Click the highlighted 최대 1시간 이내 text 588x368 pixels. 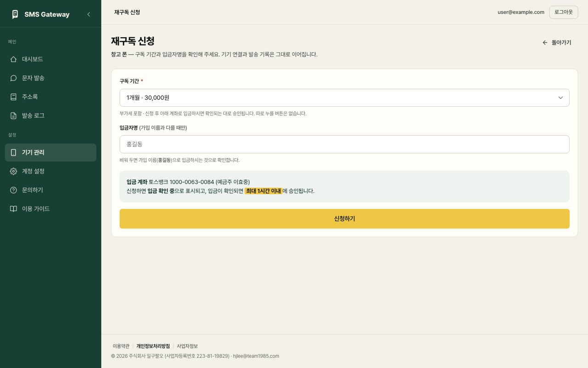263,191
